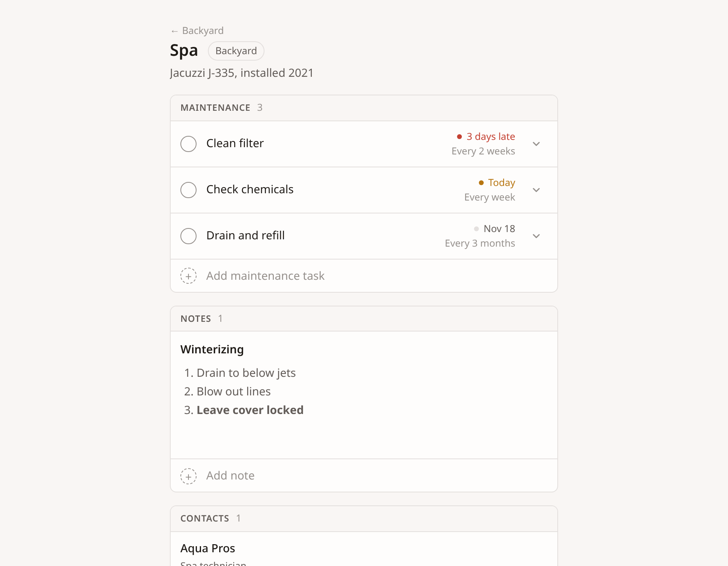Select the Check chemicals task title
The image size is (728, 566).
tap(250, 190)
